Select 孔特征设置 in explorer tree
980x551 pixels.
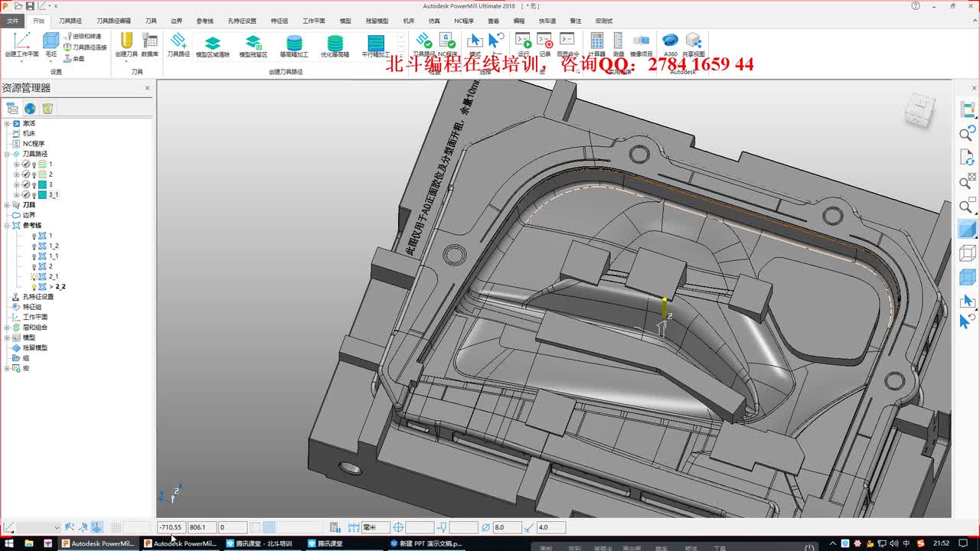coord(38,297)
